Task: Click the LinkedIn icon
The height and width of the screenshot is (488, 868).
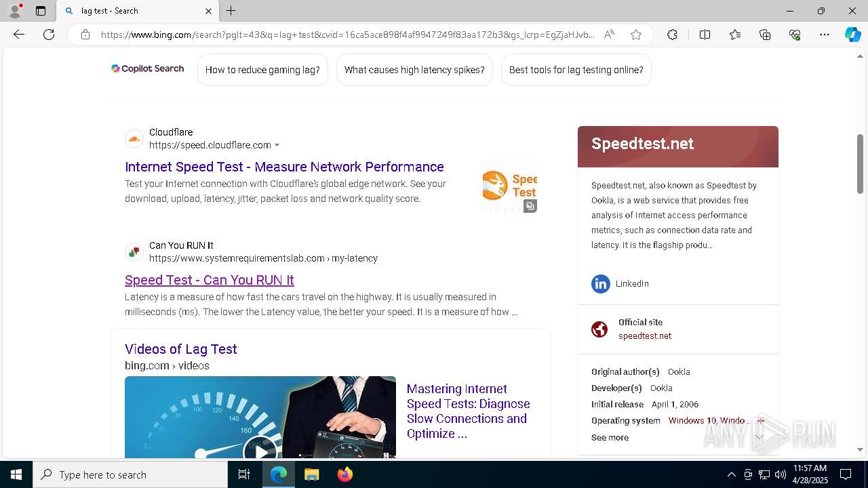Action: pos(601,283)
